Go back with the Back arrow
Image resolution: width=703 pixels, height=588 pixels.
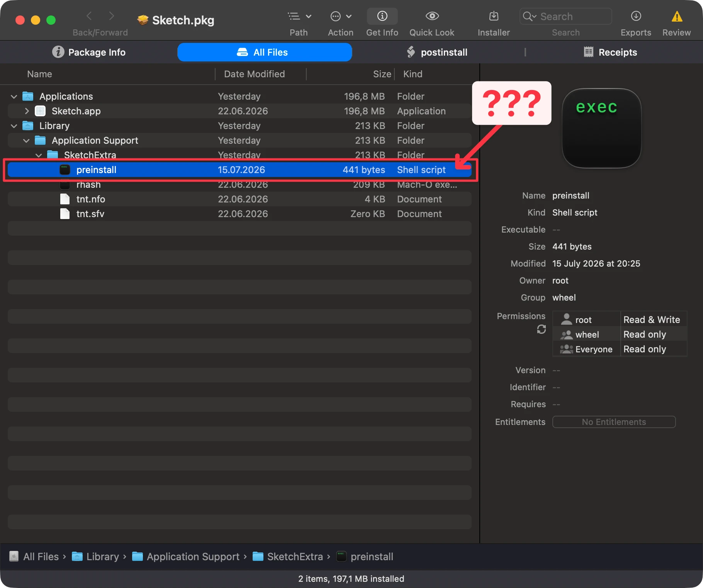click(89, 16)
